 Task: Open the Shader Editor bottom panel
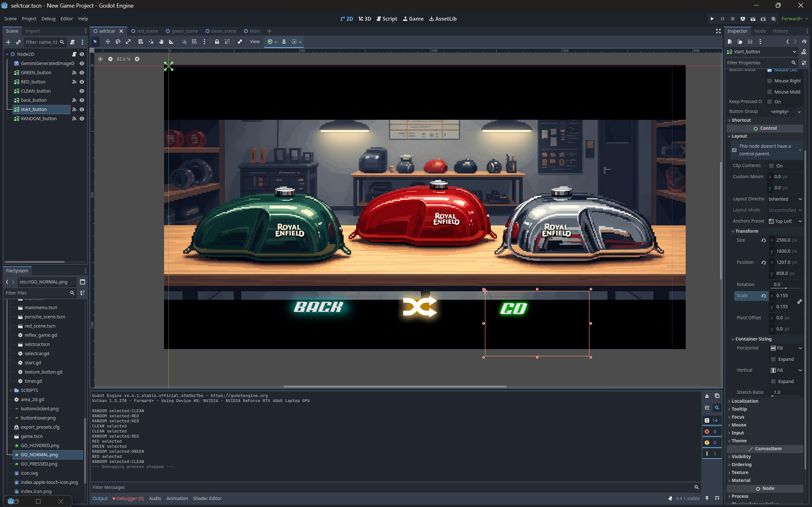(207, 498)
